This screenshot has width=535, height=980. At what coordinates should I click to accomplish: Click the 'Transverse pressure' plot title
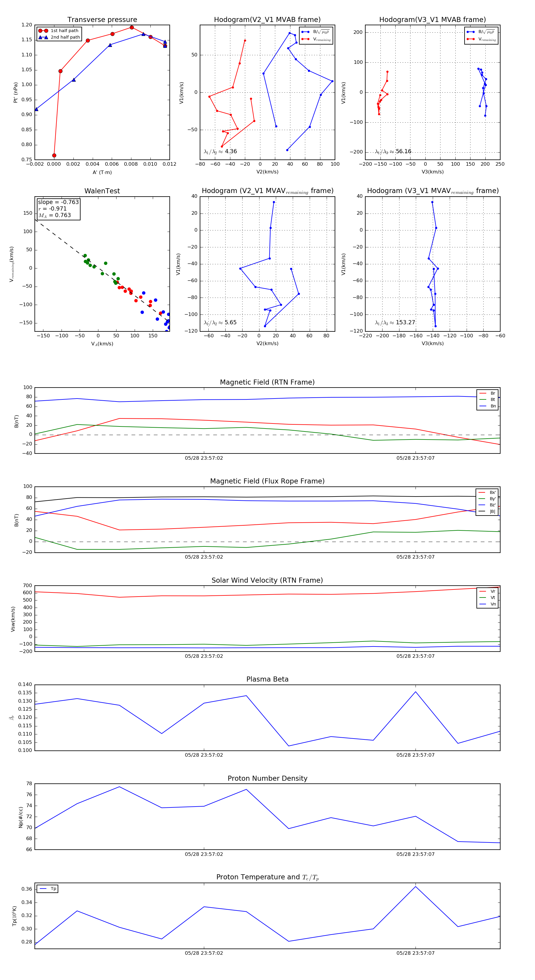click(102, 20)
